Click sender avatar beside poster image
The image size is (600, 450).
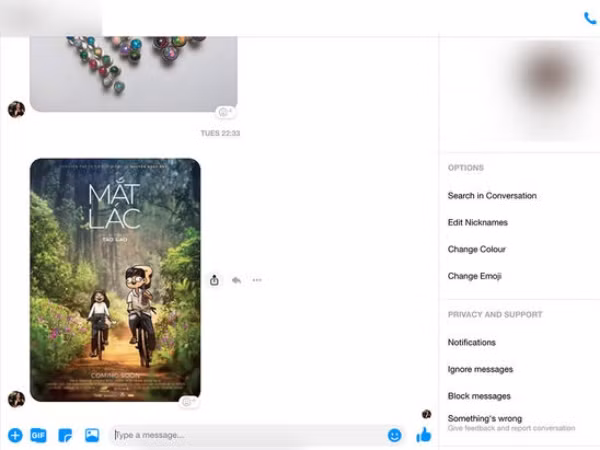pyautogui.click(x=16, y=399)
